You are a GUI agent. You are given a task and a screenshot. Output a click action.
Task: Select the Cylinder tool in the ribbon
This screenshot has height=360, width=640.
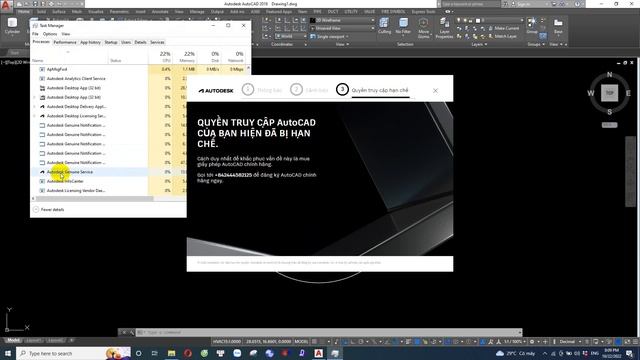(x=12, y=26)
